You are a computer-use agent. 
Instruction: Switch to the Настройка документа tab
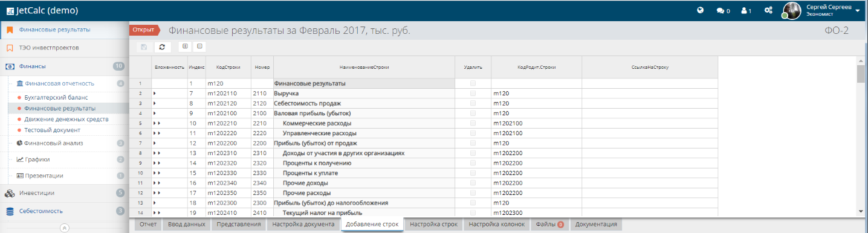pos(303,224)
